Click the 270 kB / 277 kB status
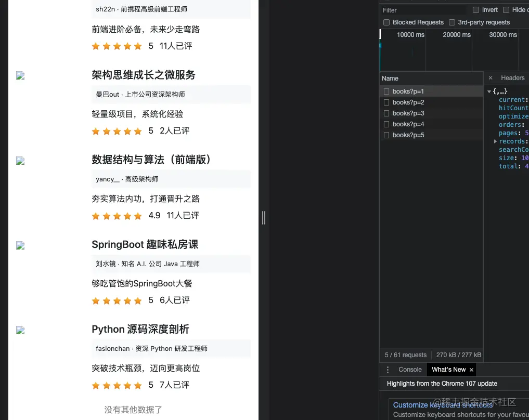The image size is (529, 420). (458, 355)
